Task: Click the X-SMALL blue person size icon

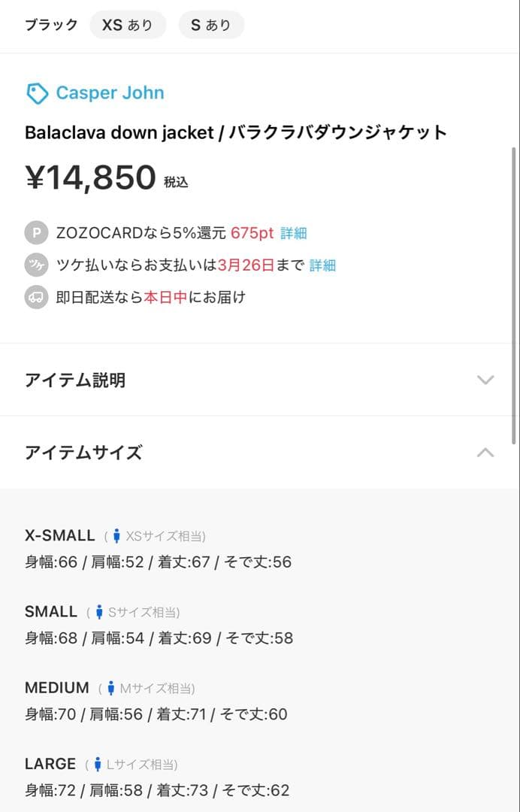Action: pyautogui.click(x=116, y=536)
